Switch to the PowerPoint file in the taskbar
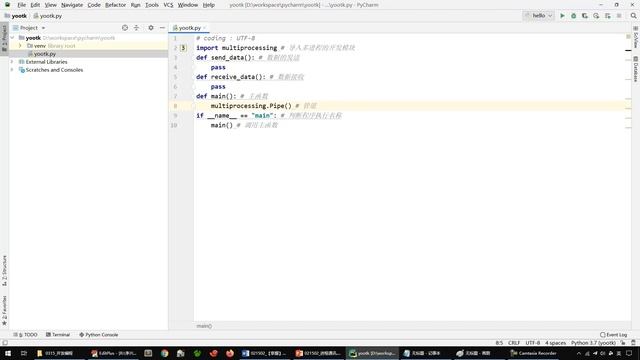 point(318,353)
